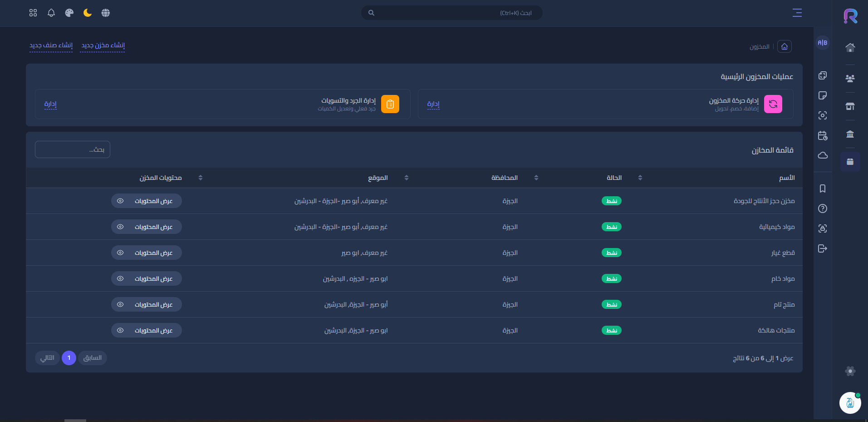Click the logout icon in the side panel
868x422 pixels.
[822, 248]
